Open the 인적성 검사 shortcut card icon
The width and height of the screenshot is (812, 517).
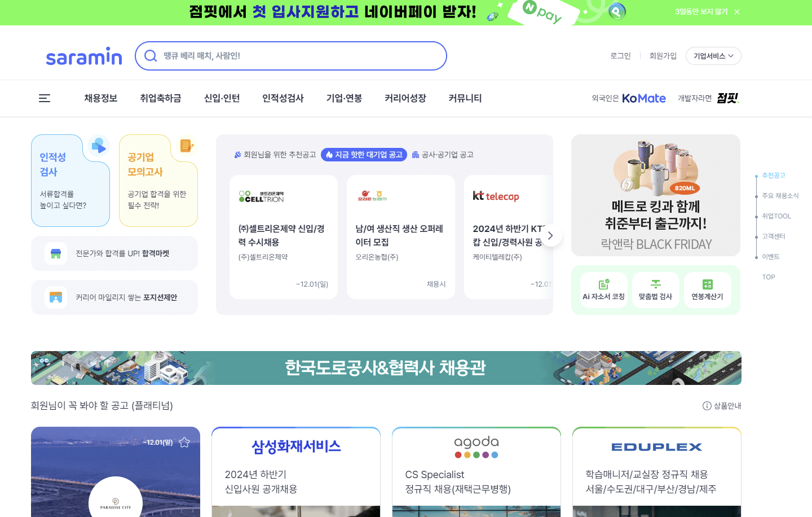pyautogui.click(x=99, y=146)
